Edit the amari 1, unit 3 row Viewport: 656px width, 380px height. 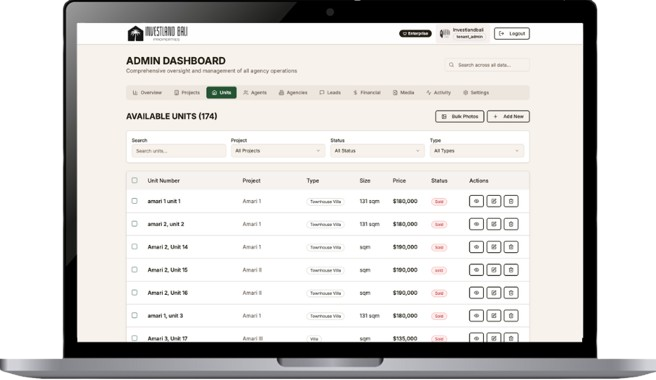(494, 316)
